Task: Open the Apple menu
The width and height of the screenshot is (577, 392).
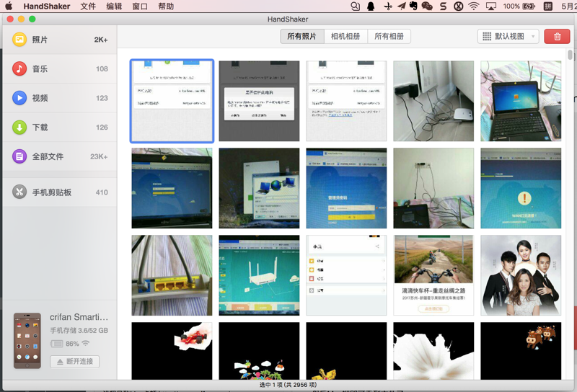Action: click(9, 6)
